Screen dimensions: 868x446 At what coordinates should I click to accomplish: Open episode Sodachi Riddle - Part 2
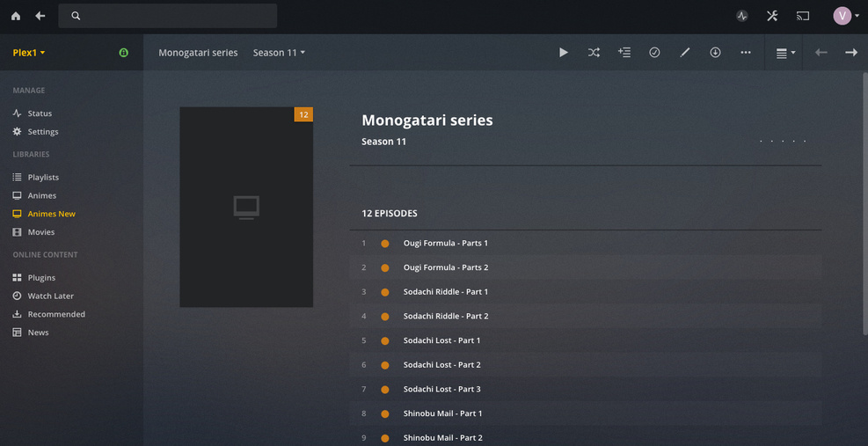[446, 317]
